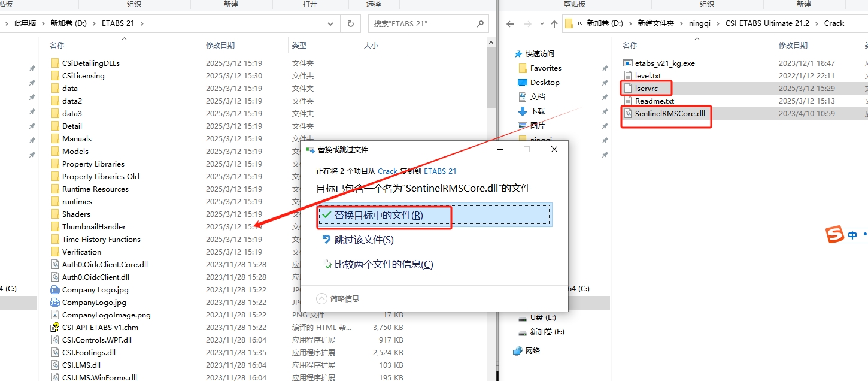Select the Shaders folder icon
Screen dimensions: 868x381
pos(55,214)
